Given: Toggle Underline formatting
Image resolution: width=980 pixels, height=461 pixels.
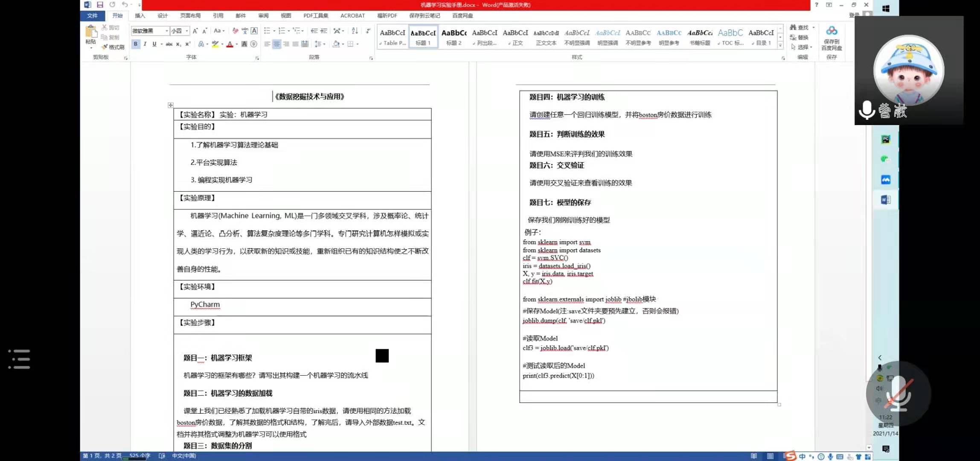Looking at the screenshot, I should point(154,44).
